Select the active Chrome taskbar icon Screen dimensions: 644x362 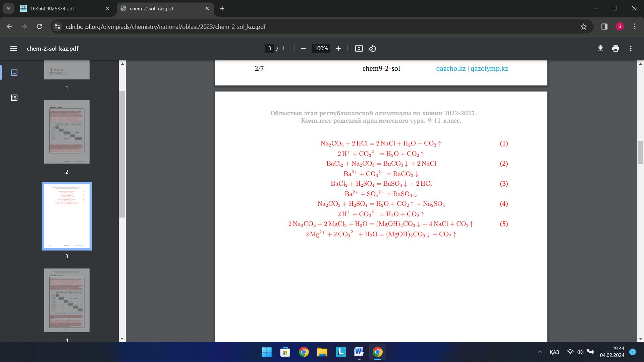point(377,352)
